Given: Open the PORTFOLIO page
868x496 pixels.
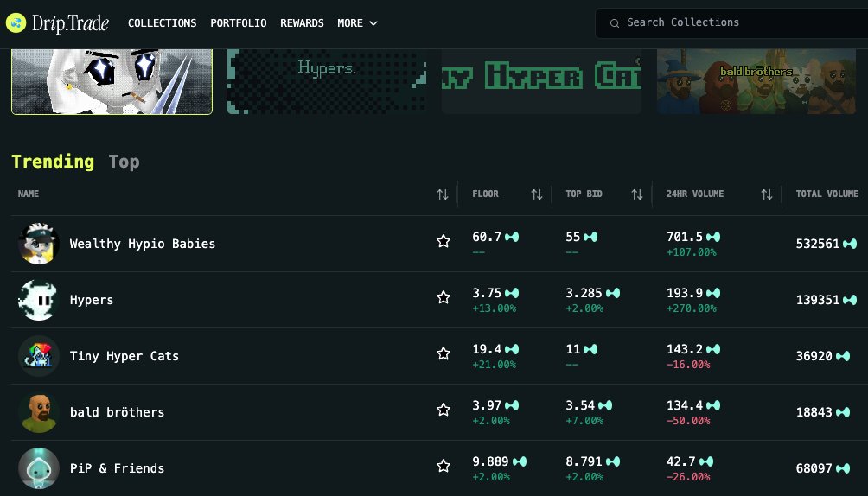Looking at the screenshot, I should (x=238, y=23).
